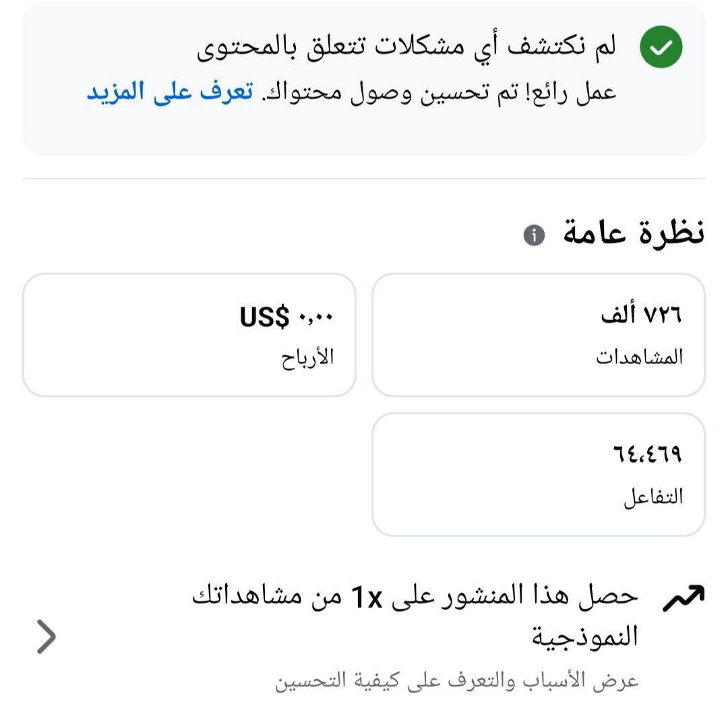Tap the التفاعل label text
Image resolution: width=728 pixels, height=722 pixels.
[x=653, y=498]
